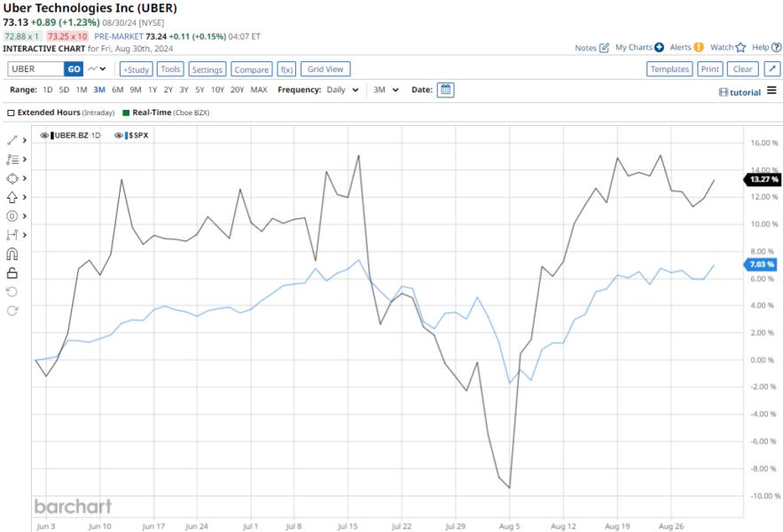Click the Help question mark icon
The width and height of the screenshot is (783, 532).
point(776,48)
